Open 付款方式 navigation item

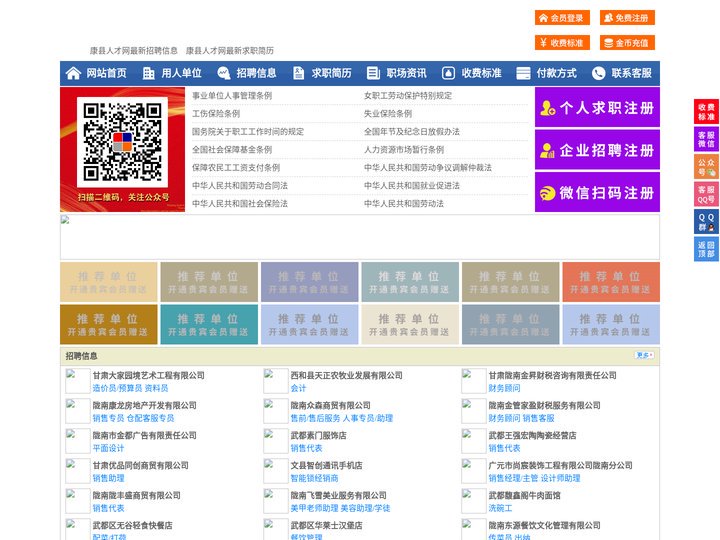point(557,73)
